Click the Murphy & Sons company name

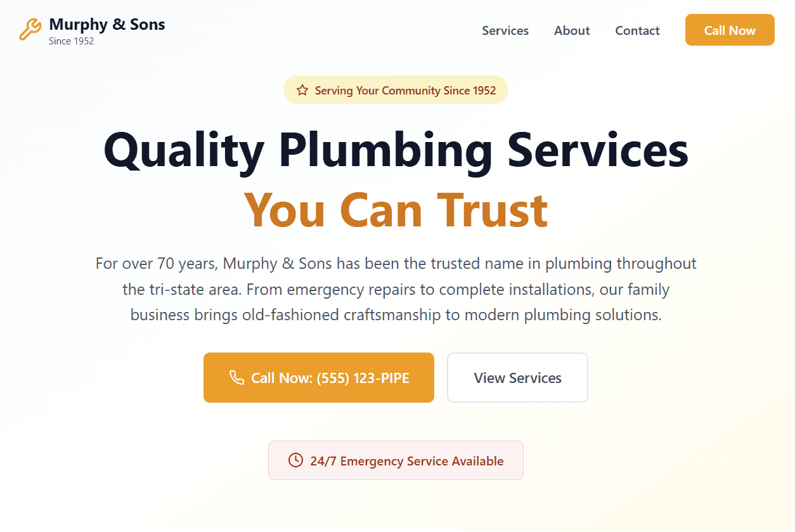point(107,24)
